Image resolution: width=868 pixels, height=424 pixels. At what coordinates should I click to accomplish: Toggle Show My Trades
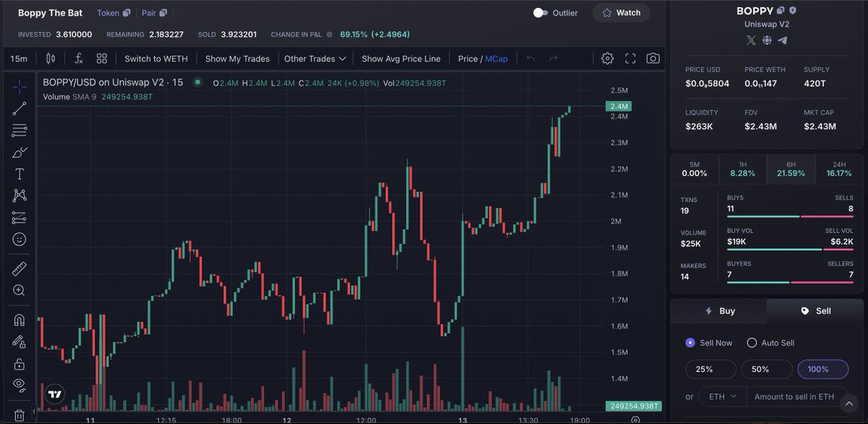(237, 59)
